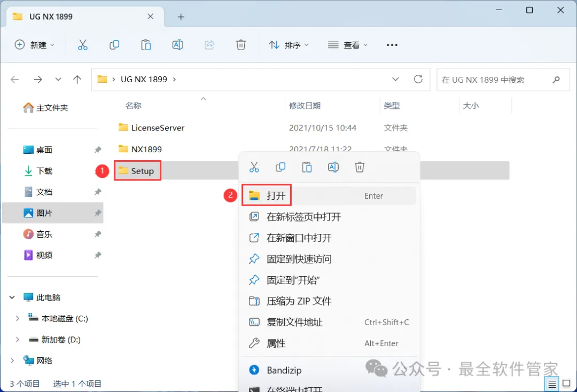Choose 复制文件地址 menu entry

[x=329, y=322]
